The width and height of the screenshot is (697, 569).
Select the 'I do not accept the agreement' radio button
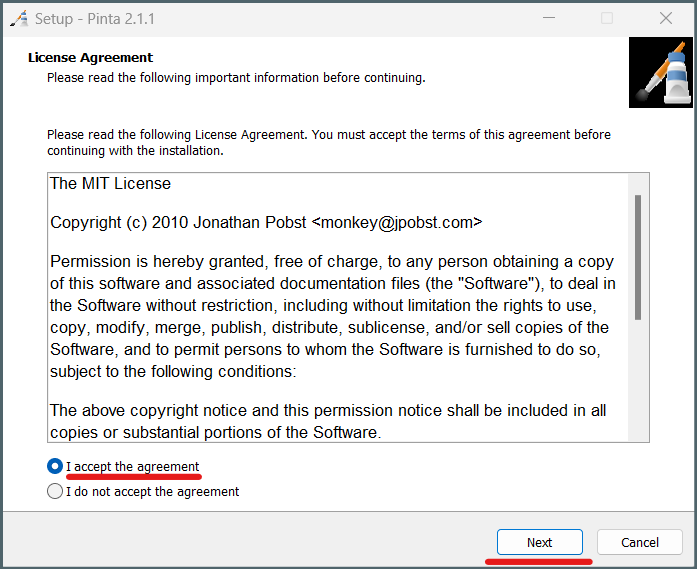point(55,491)
